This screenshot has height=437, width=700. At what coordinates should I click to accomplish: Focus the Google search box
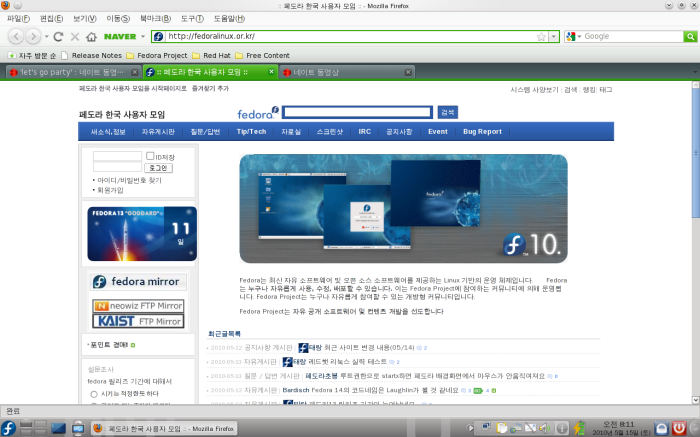(x=632, y=37)
